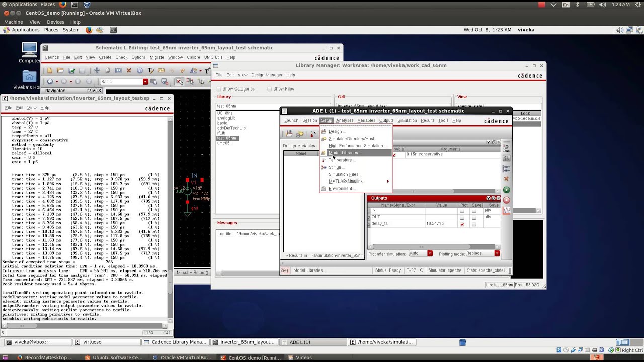The width and height of the screenshot is (644, 362).
Task: Click the setup outputs icon in ADE sidebar
Action: [x=506, y=168]
